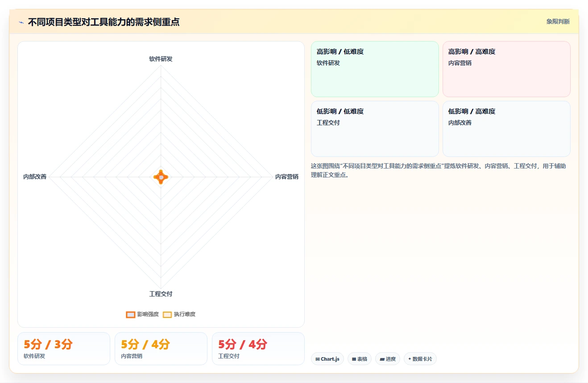
Task: Toggle the 执行难度 legend item
Action: click(179, 314)
